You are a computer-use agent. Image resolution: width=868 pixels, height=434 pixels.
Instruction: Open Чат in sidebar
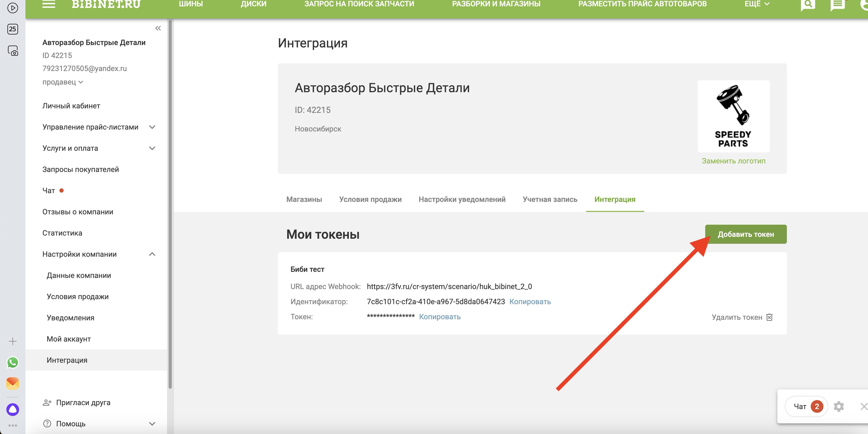coord(49,191)
